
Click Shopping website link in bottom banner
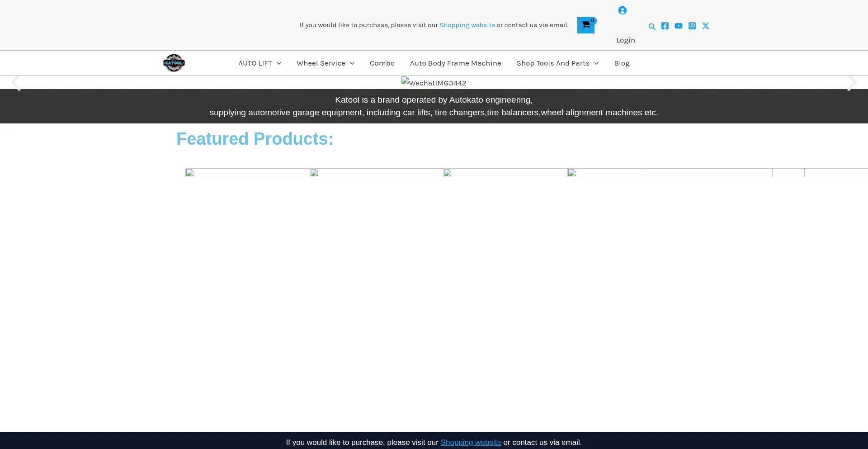[471, 442]
